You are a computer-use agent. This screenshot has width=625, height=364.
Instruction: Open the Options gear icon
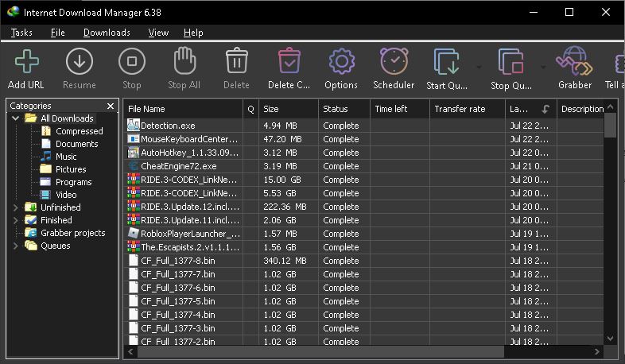[x=341, y=62]
